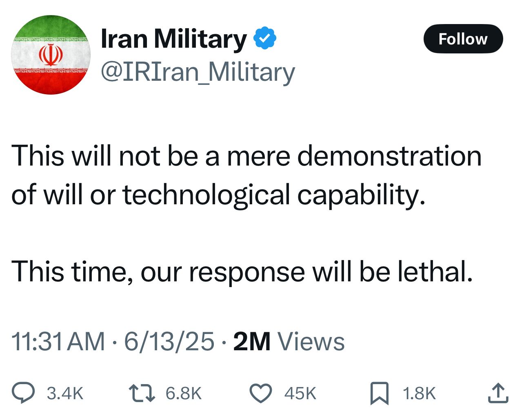Click the 11:31 AM timestamp
This screenshot has width=524, height=420.
pos(58,341)
